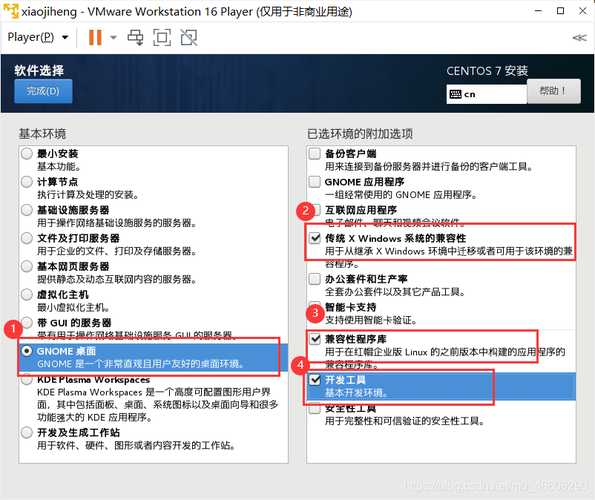Close the VMware Player window
The width and height of the screenshot is (595, 500).
tap(582, 11)
